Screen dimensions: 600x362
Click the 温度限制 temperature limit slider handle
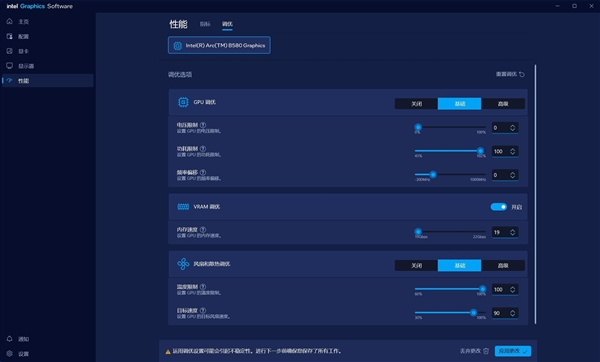[x=483, y=289]
